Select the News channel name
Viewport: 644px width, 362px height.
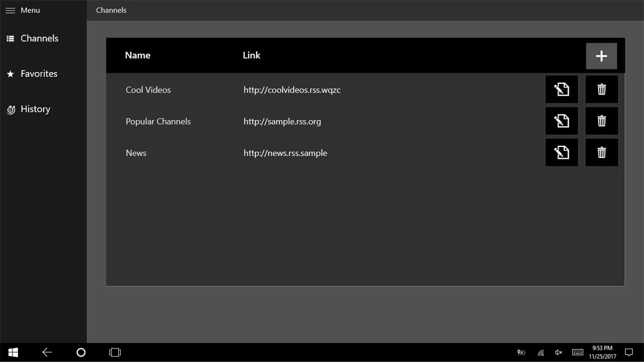tap(136, 153)
